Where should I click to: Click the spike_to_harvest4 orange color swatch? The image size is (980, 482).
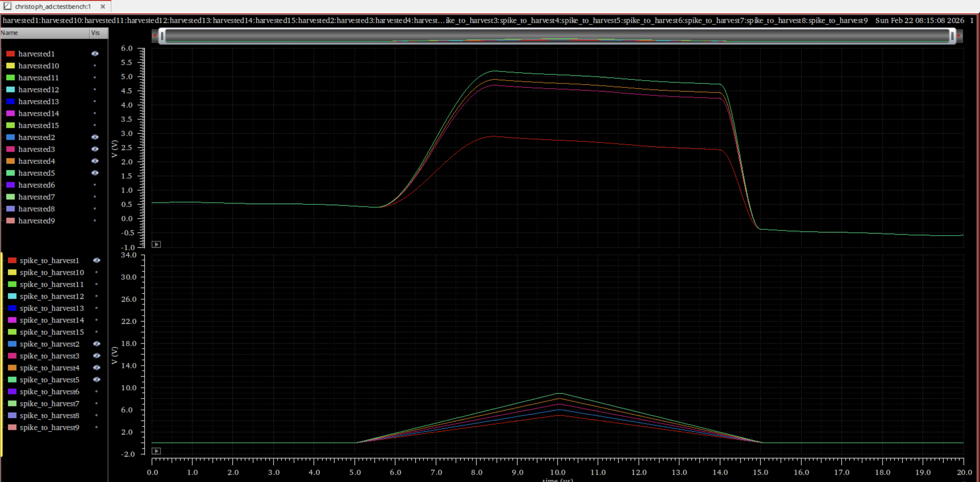tap(12, 368)
